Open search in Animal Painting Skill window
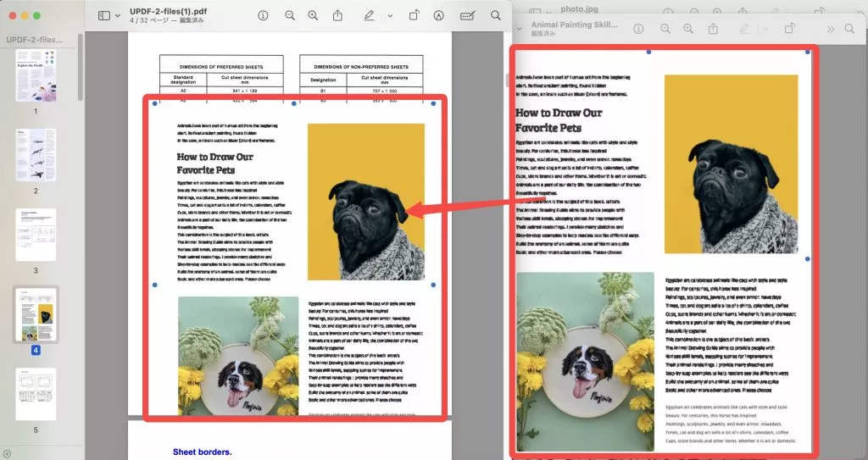 pyautogui.click(x=849, y=28)
